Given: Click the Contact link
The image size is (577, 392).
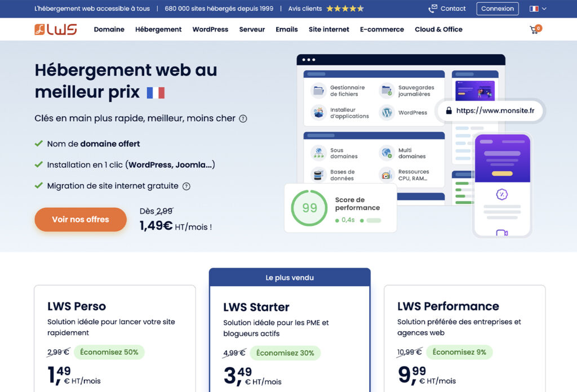Looking at the screenshot, I should click(453, 8).
